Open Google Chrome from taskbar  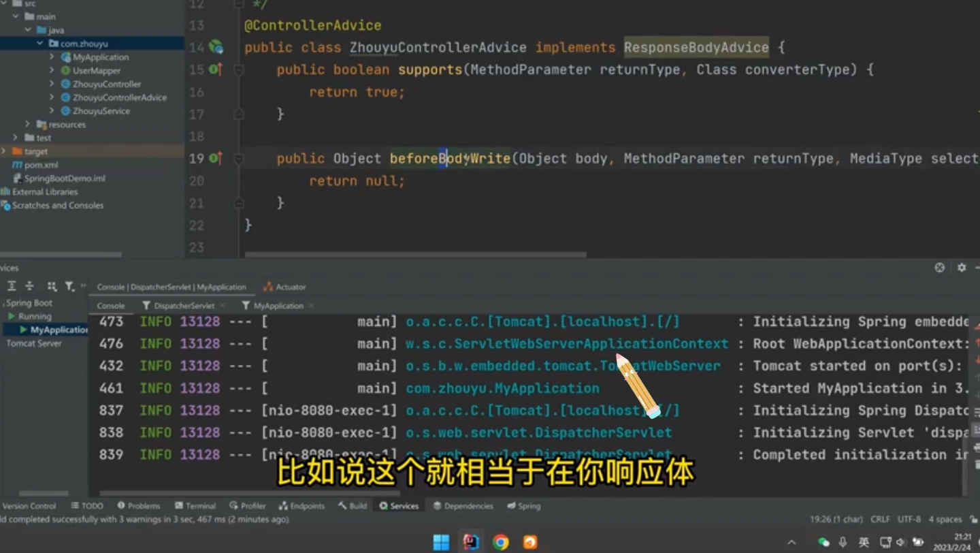pyautogui.click(x=501, y=542)
